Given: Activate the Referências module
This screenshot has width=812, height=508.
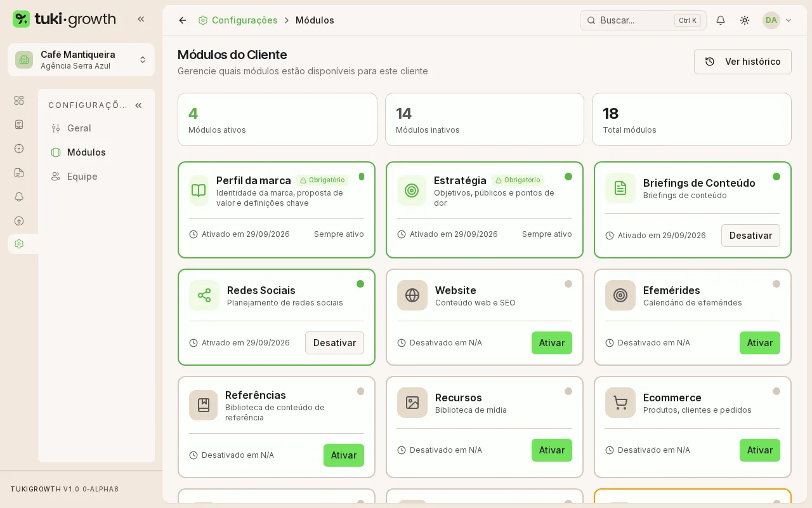Looking at the screenshot, I should (x=344, y=455).
